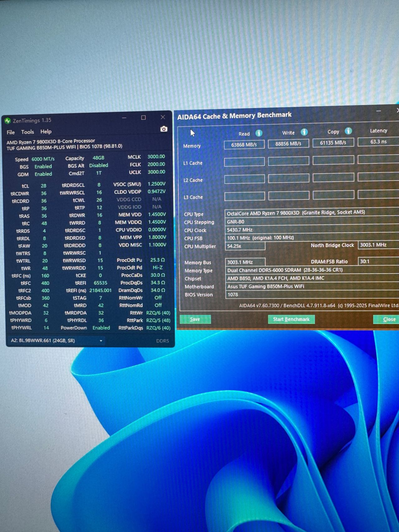Click the empty L1 Cache Read field
This screenshot has height=532, width=399.
pos(244,161)
